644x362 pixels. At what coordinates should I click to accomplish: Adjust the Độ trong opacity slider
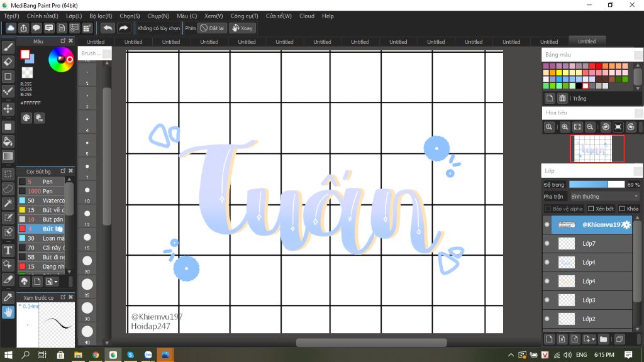tap(597, 185)
